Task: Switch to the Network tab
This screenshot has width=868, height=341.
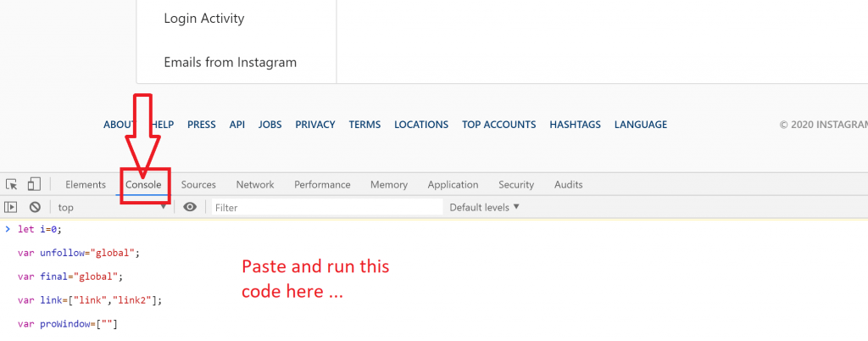Action: (x=255, y=184)
